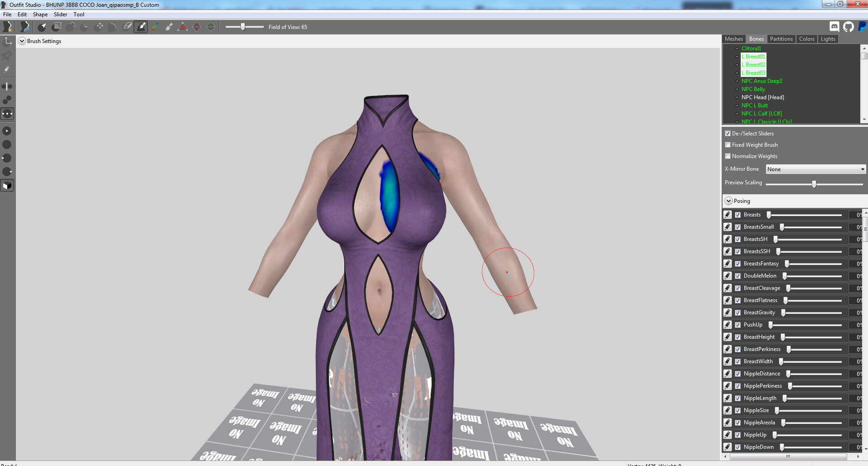This screenshot has height=466, width=868.
Task: Enable the Normalize Weights checkbox
Action: [728, 156]
